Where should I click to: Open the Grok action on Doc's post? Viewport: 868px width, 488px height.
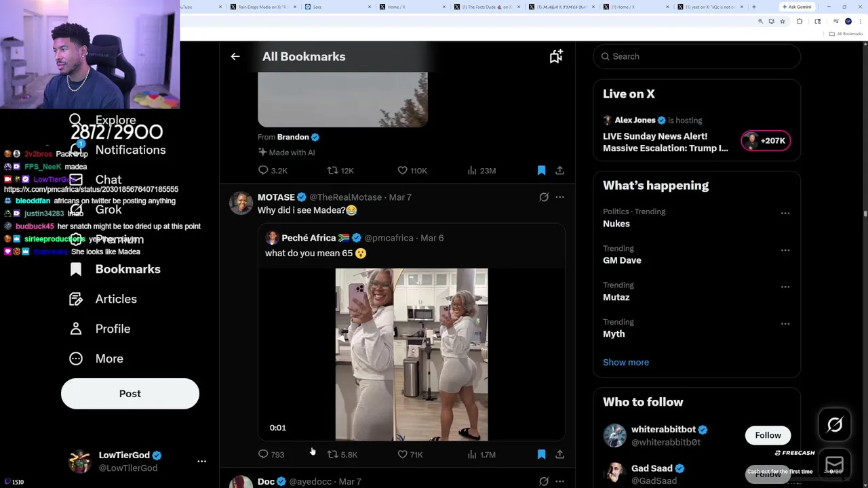click(x=544, y=481)
